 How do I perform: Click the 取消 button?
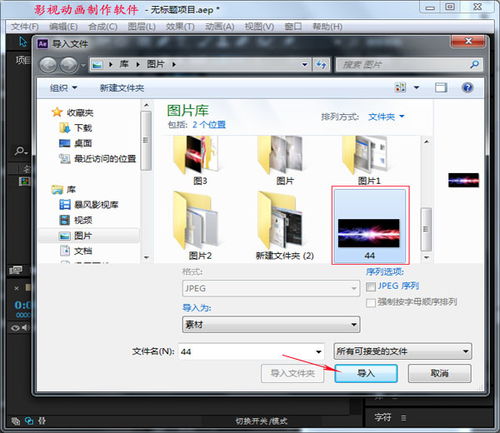[440, 373]
